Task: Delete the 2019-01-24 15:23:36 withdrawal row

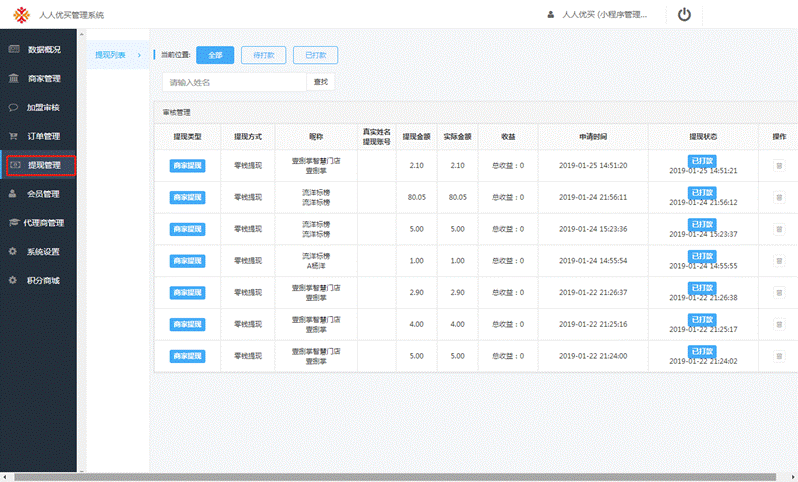Action: pyautogui.click(x=779, y=229)
